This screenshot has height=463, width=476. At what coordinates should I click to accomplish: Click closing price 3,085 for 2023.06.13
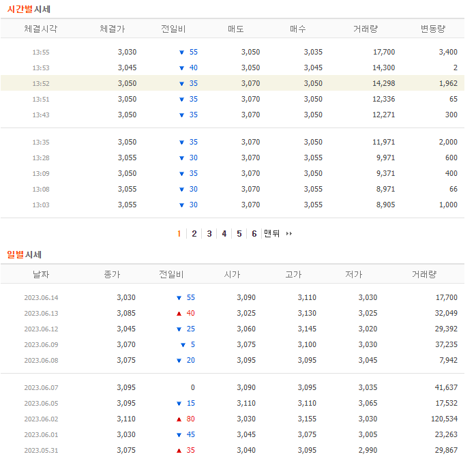coord(126,313)
